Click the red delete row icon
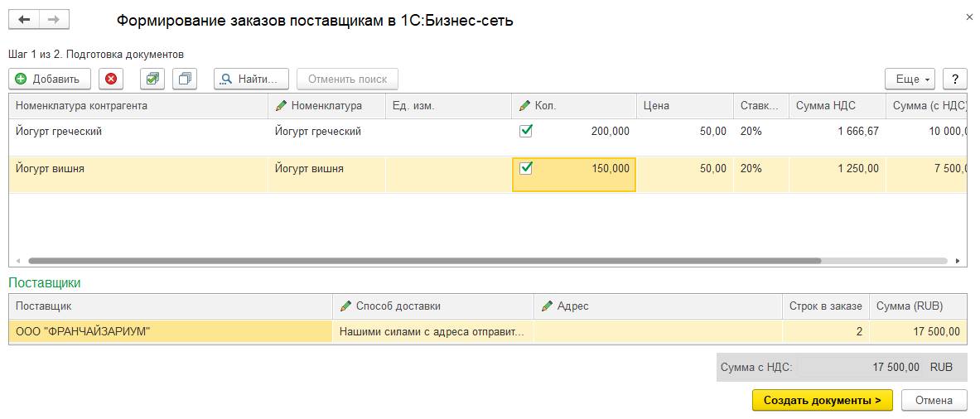This screenshot has height=419, width=980. pos(111,79)
